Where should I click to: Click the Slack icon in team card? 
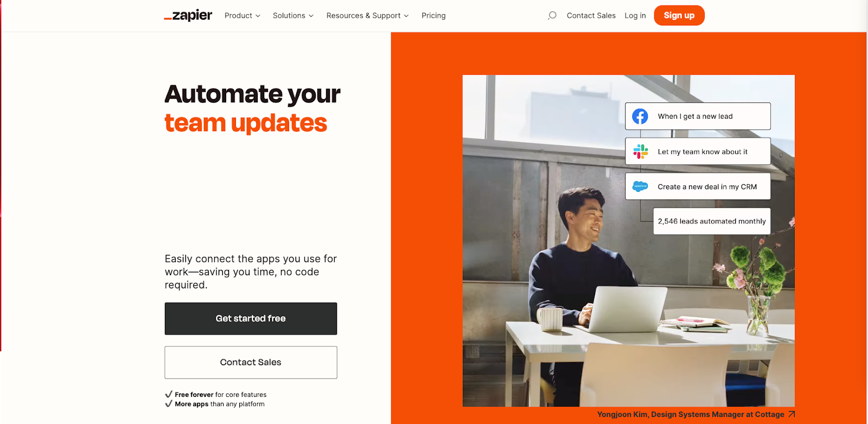click(641, 151)
